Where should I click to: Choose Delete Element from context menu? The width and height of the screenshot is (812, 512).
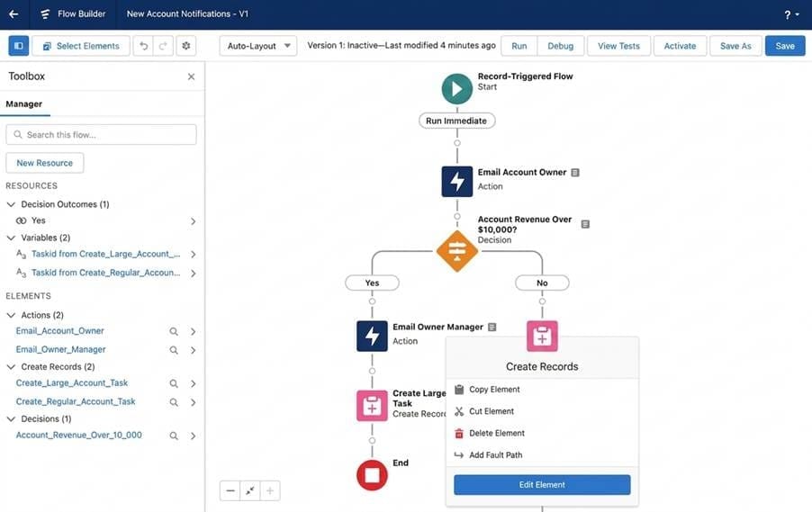coord(542,433)
